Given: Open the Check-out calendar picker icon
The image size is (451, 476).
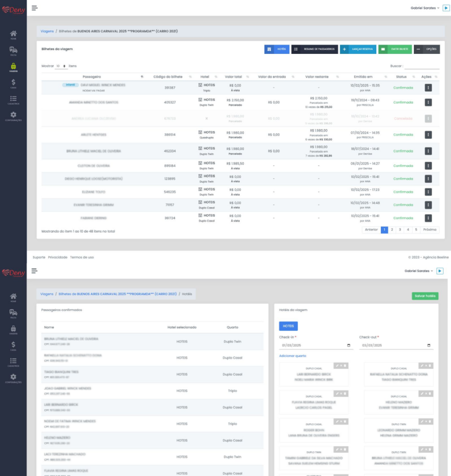Looking at the screenshot, I should 429,345.
